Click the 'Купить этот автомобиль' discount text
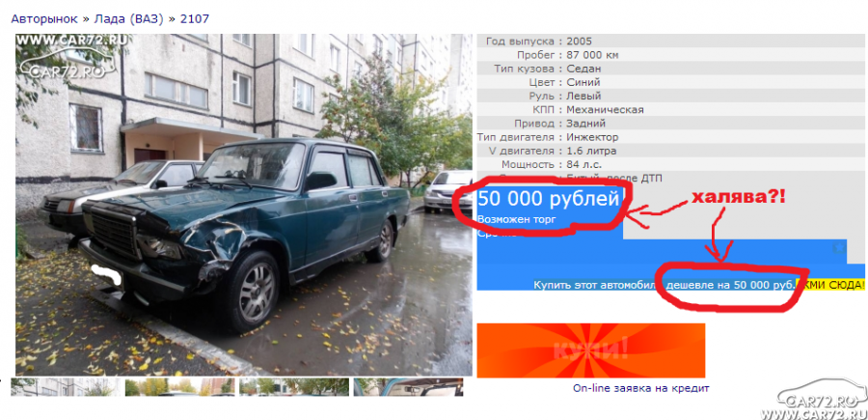This screenshot has width=868, height=420. (x=665, y=285)
